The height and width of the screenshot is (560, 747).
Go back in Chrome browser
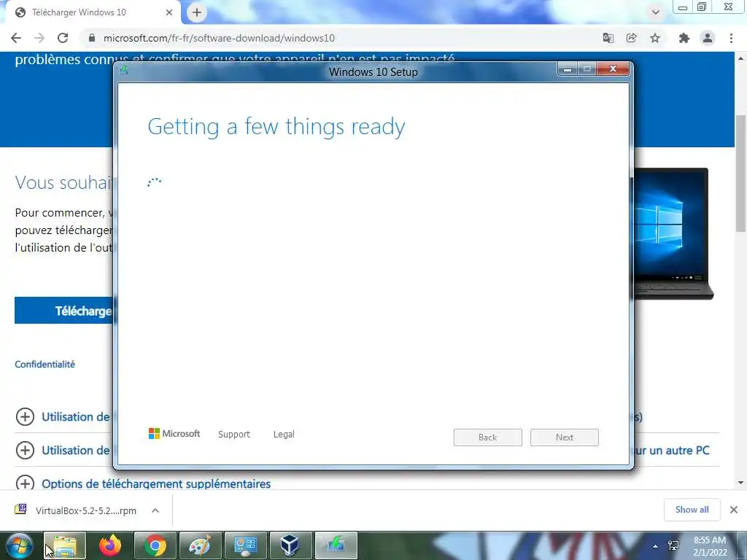(x=16, y=38)
